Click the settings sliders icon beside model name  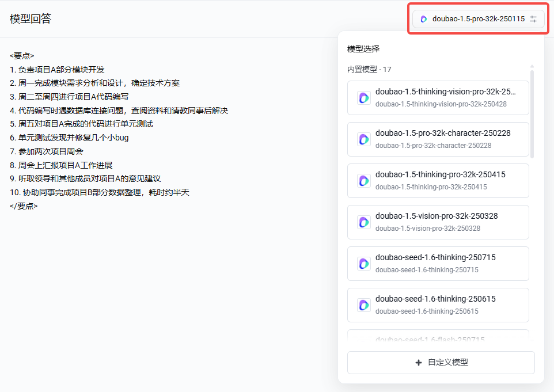tap(533, 19)
